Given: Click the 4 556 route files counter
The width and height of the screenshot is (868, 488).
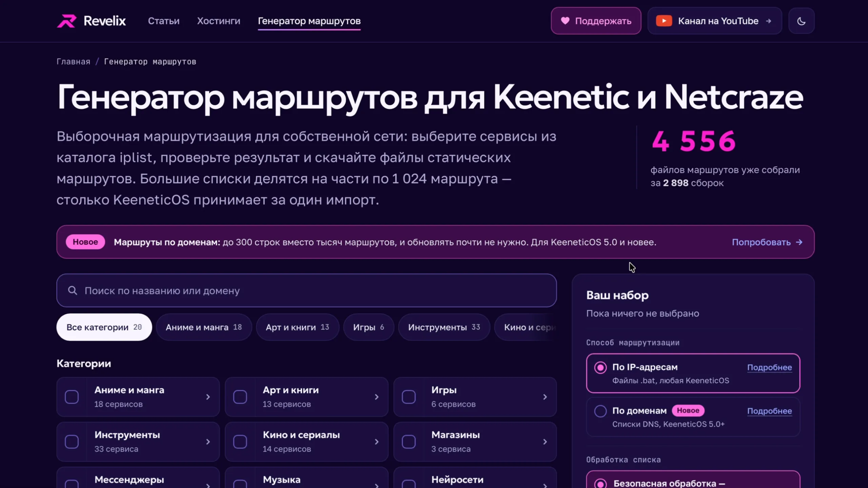Looking at the screenshot, I should [x=694, y=141].
